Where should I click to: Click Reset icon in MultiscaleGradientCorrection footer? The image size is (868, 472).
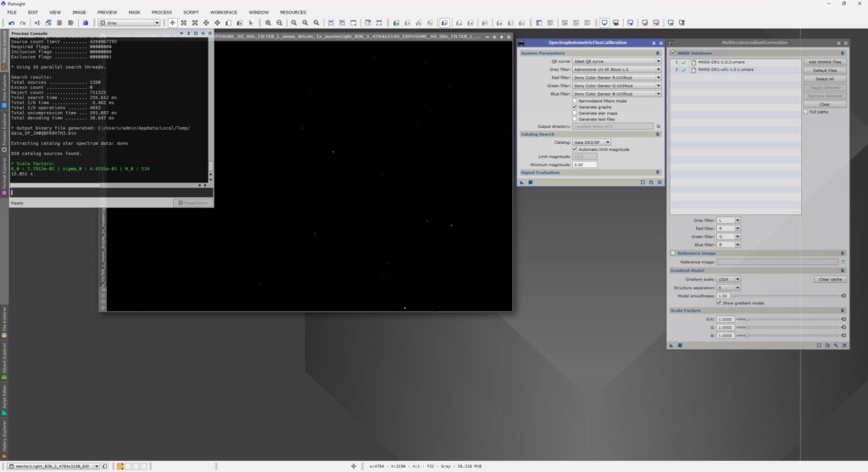pos(844,345)
